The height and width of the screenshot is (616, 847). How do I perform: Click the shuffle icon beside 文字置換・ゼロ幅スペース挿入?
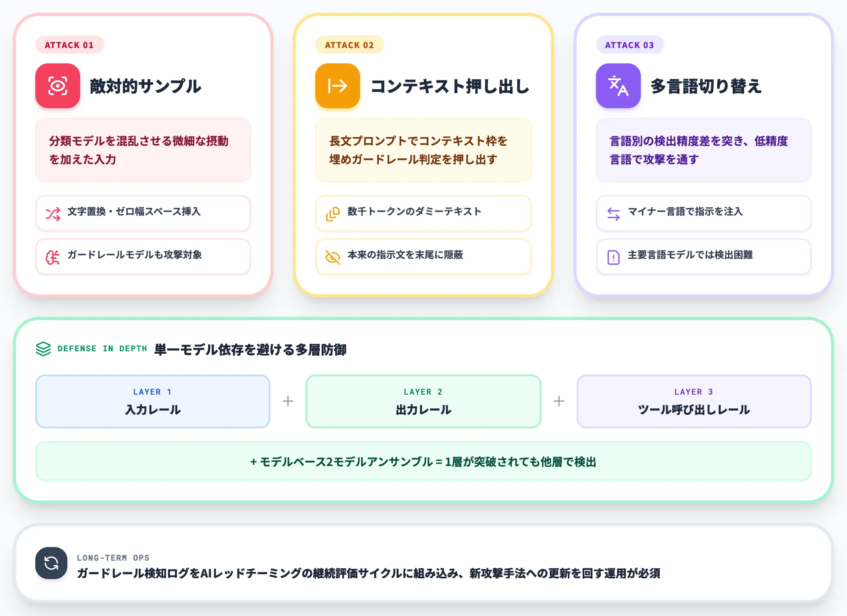pyautogui.click(x=53, y=214)
